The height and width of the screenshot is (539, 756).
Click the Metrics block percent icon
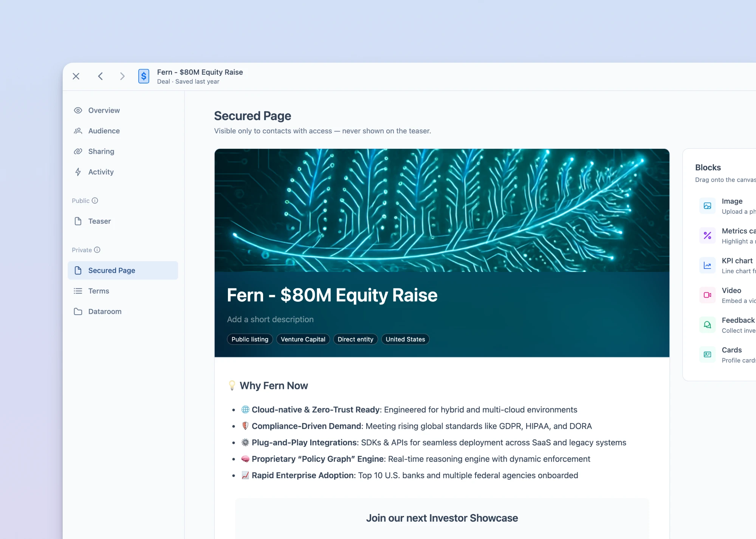point(707,236)
